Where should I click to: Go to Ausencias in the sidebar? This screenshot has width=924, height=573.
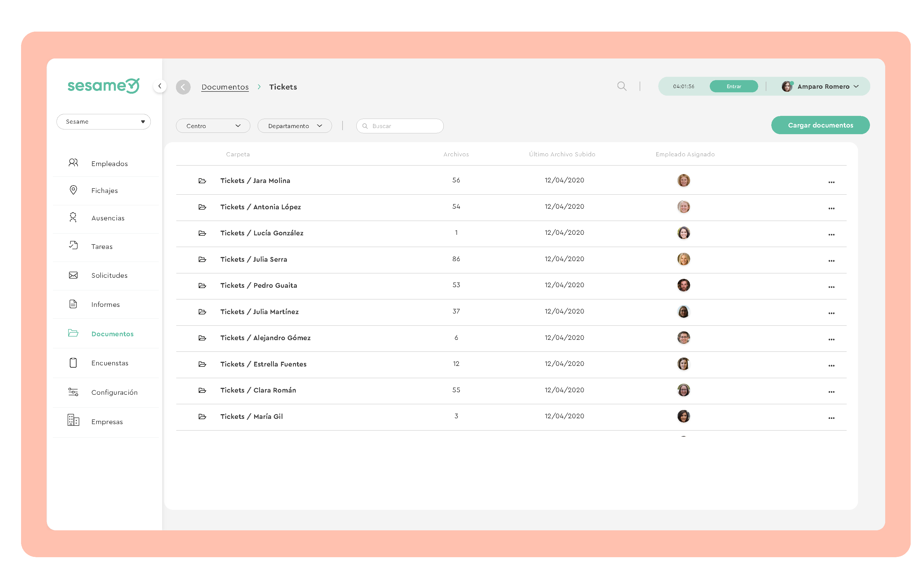tap(108, 218)
